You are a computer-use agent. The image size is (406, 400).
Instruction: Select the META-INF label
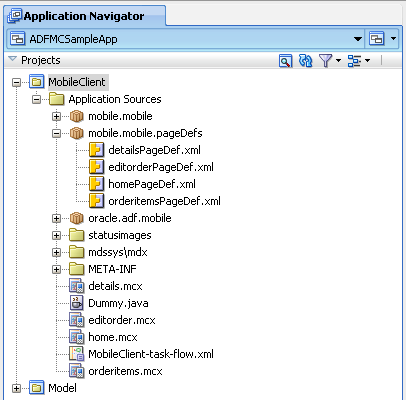coord(112,269)
